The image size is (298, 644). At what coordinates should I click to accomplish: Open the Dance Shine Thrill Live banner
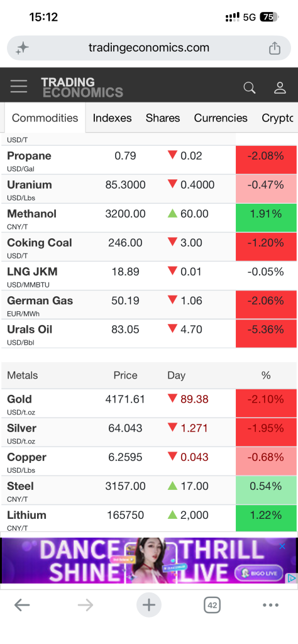[148, 560]
